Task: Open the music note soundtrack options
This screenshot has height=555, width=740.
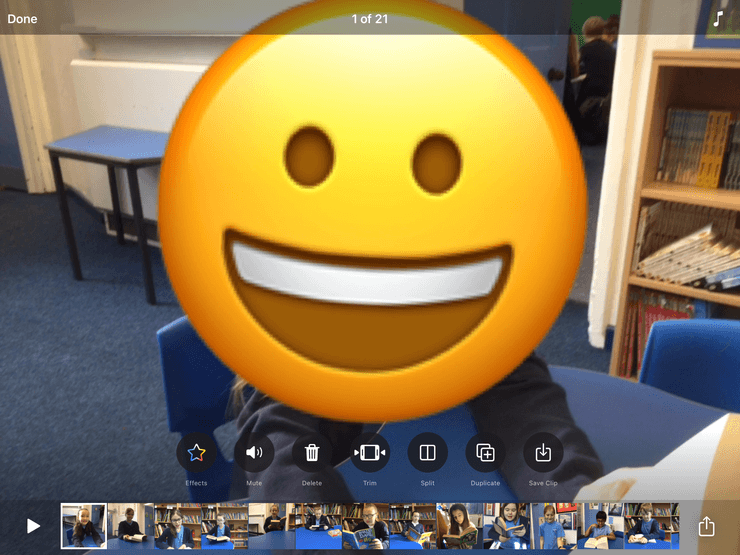Action: coord(718,19)
